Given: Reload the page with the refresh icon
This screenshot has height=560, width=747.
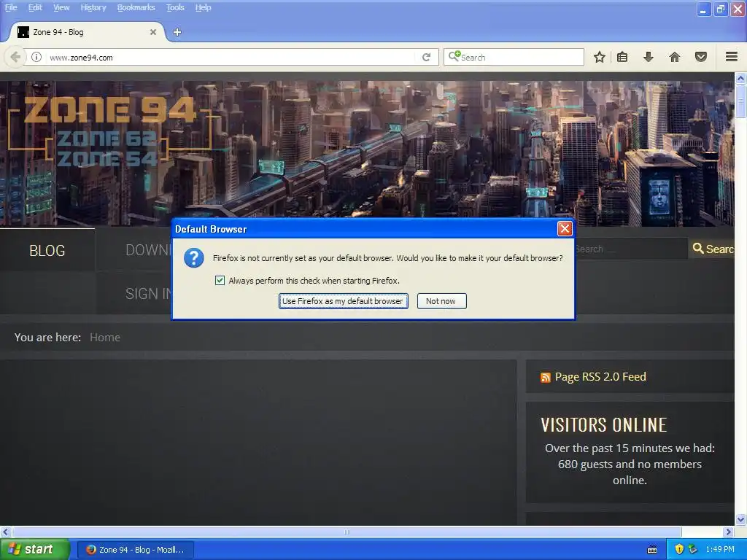Looking at the screenshot, I should (x=426, y=57).
